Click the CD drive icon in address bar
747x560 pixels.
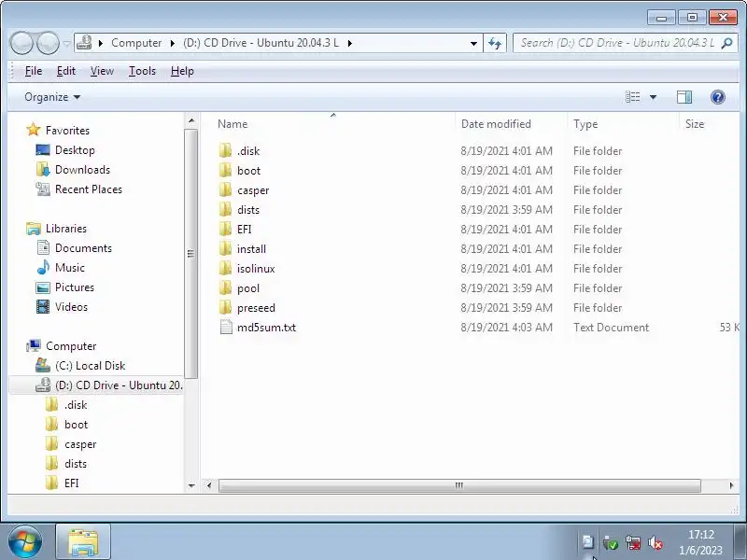[x=84, y=43]
